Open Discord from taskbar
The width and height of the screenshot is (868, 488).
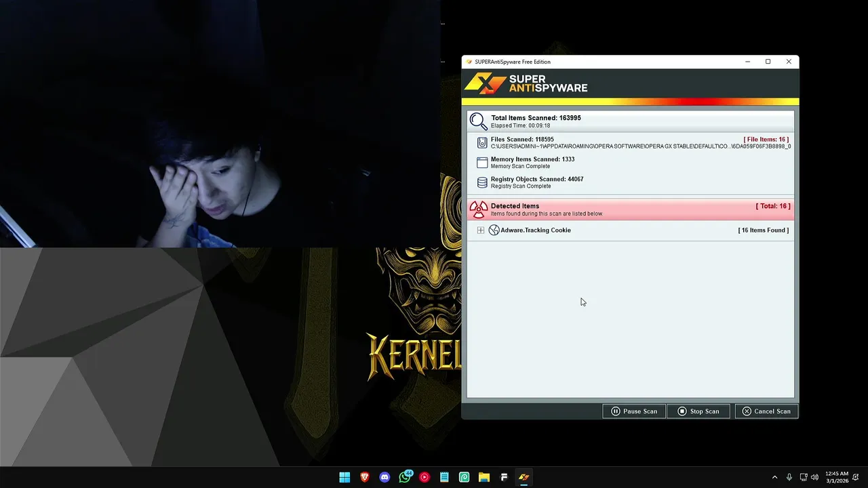click(384, 477)
